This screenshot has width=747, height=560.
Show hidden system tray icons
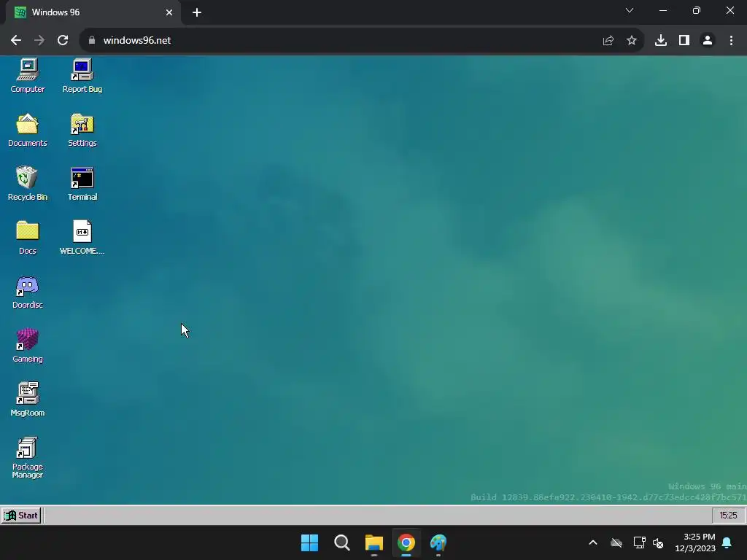(x=593, y=542)
